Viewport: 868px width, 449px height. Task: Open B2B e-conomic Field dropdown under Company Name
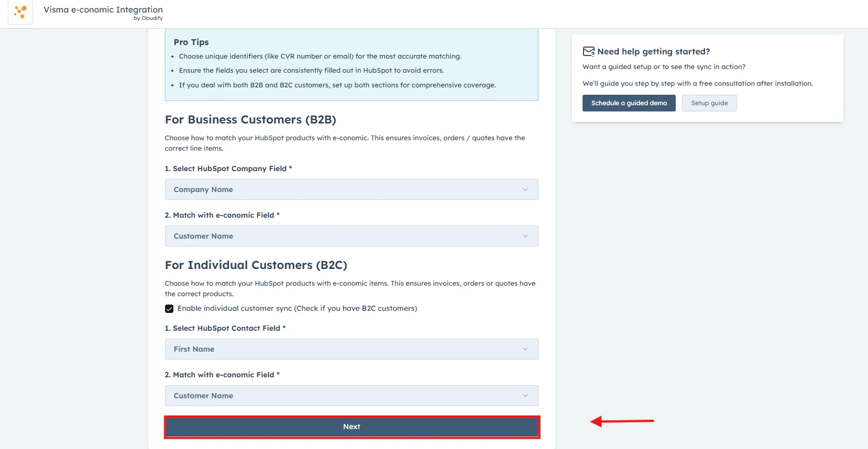[x=351, y=236]
